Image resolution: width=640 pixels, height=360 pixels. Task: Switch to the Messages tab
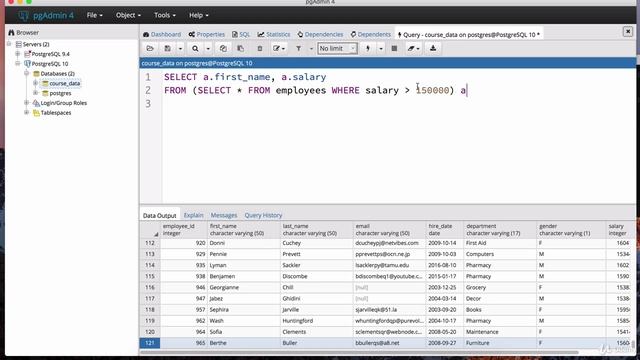[224, 215]
